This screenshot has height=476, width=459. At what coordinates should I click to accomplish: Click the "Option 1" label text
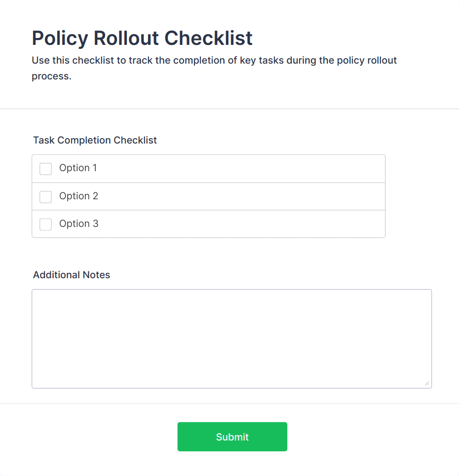78,168
